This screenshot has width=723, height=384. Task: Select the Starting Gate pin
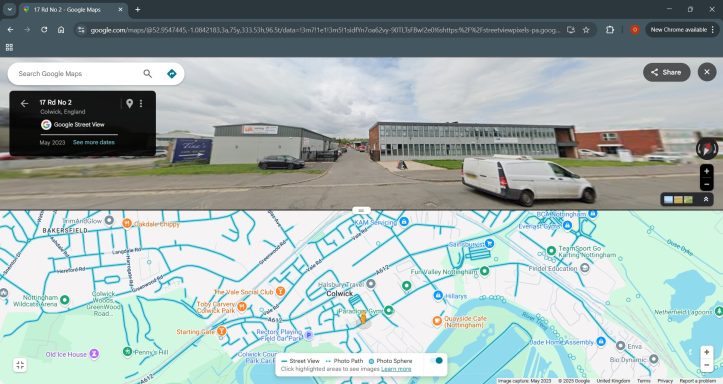tap(222, 331)
